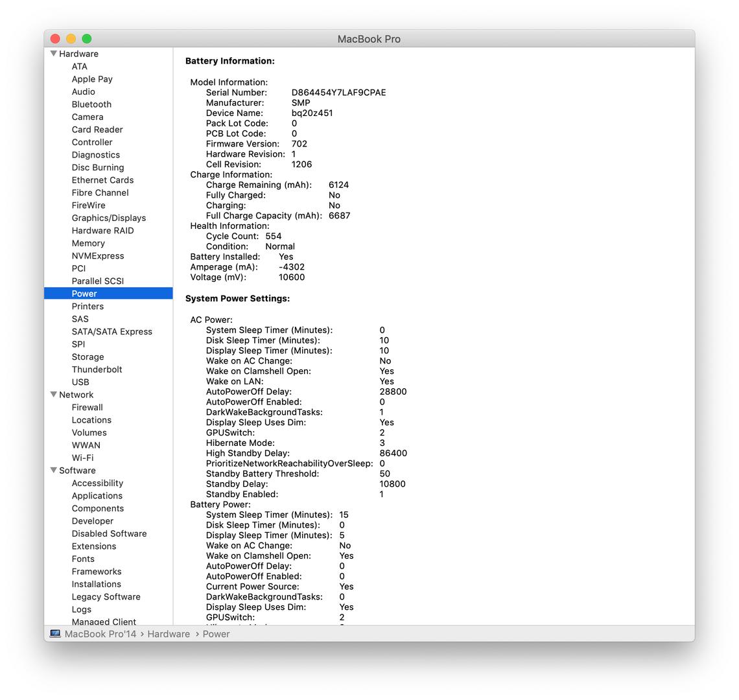739x700 pixels.
Task: Select Locations under Network
Action: pos(91,420)
